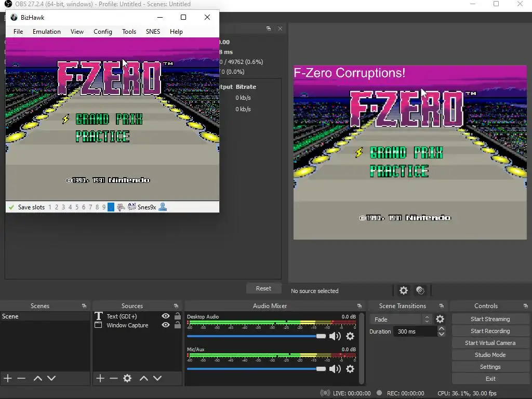Open BizHawk View menu
The image size is (532, 399).
coord(77,32)
